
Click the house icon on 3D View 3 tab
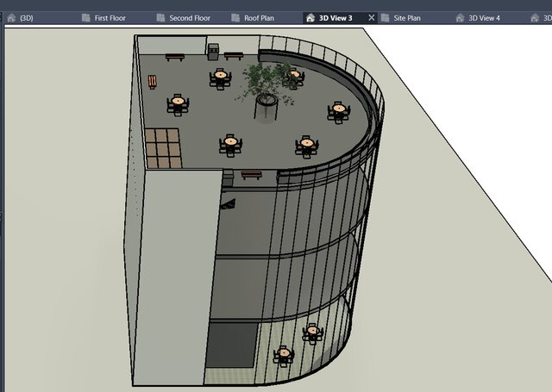point(310,18)
